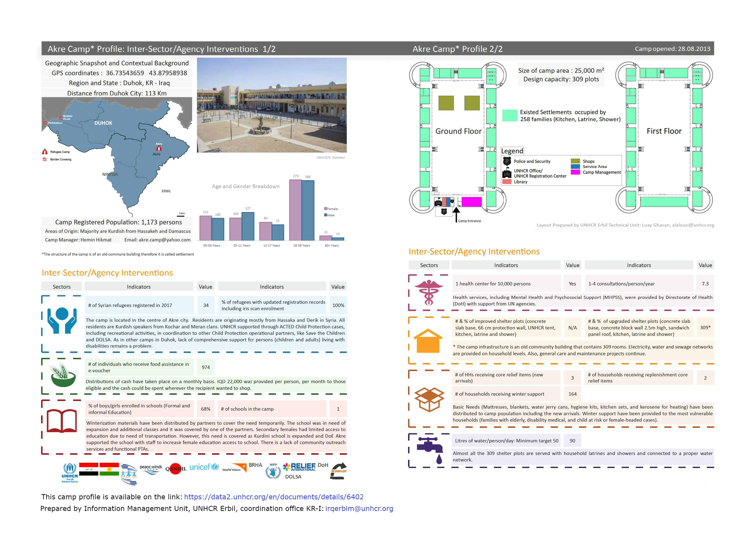Open the data2.unhcr.org camp profile link
Image resolution: width=756 pixels, height=534 pixels.
(x=274, y=497)
